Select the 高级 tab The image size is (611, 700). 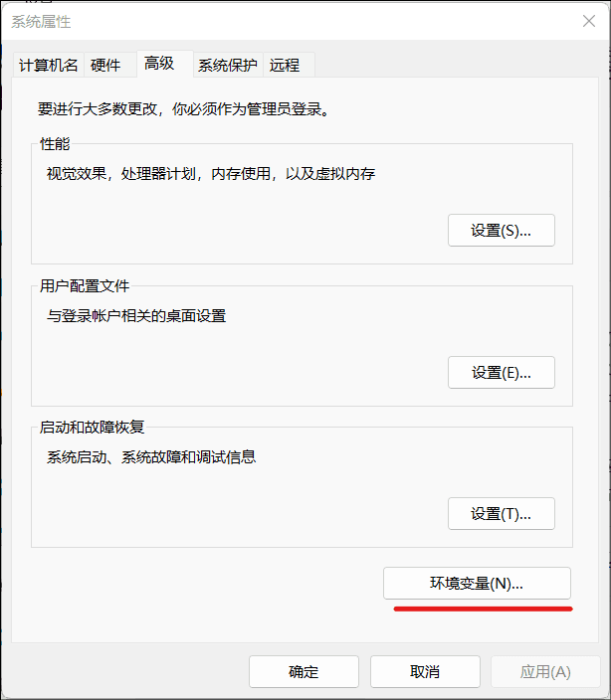pos(165,64)
